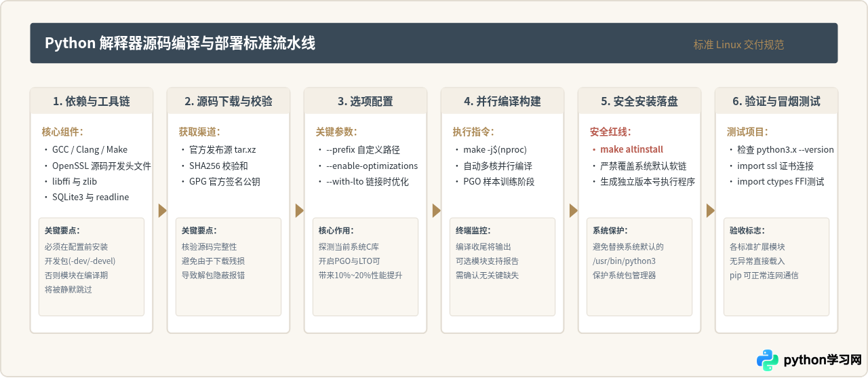Viewport: 868px width, 378px height.
Task: Click the command "make -j$(nproc)"
Action: tap(495, 149)
